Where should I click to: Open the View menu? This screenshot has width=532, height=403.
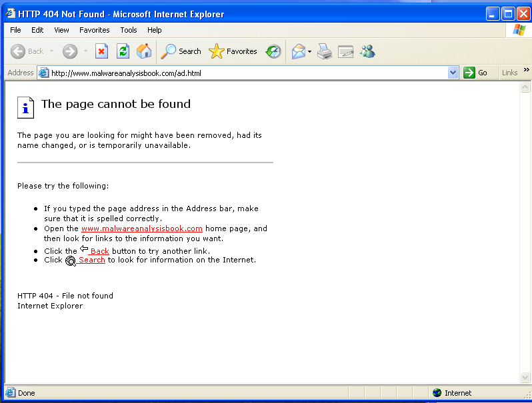[61, 30]
